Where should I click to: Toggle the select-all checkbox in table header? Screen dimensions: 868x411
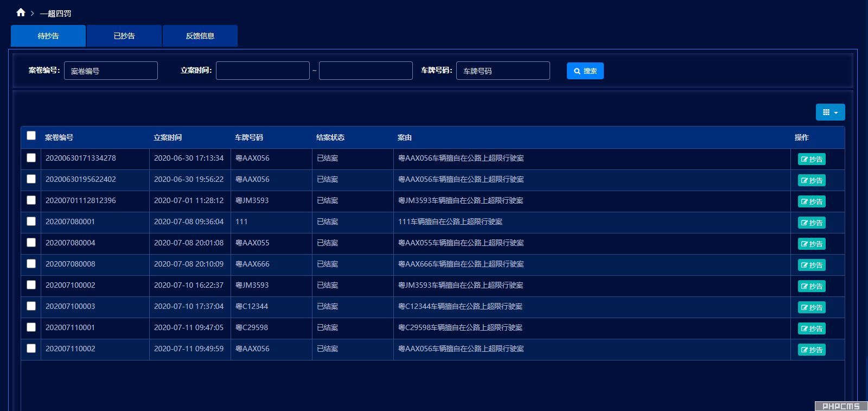click(31, 136)
